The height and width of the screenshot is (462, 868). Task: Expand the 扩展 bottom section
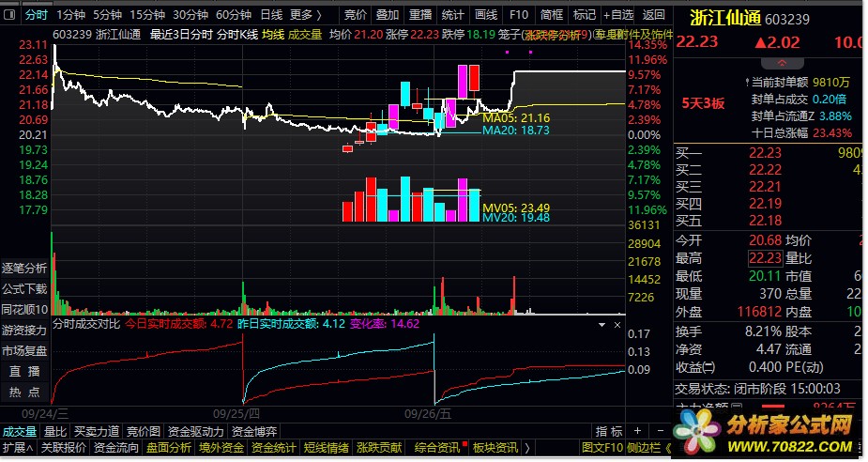tap(18, 448)
